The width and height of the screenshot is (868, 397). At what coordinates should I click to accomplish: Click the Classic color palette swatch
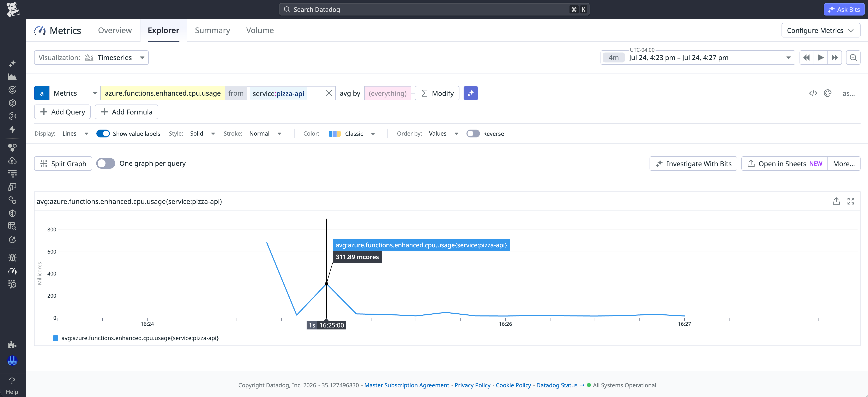334,134
